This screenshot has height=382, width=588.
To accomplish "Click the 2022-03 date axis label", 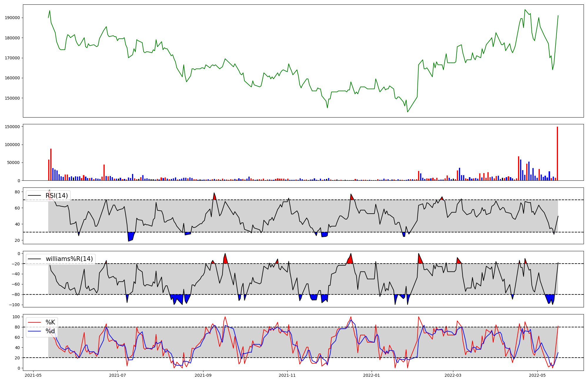I will (x=453, y=375).
